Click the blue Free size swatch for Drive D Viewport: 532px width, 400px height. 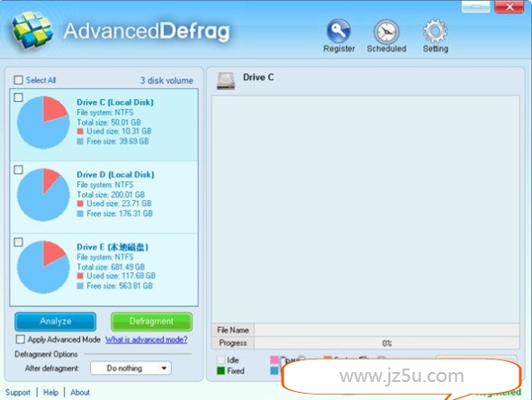tap(80, 214)
